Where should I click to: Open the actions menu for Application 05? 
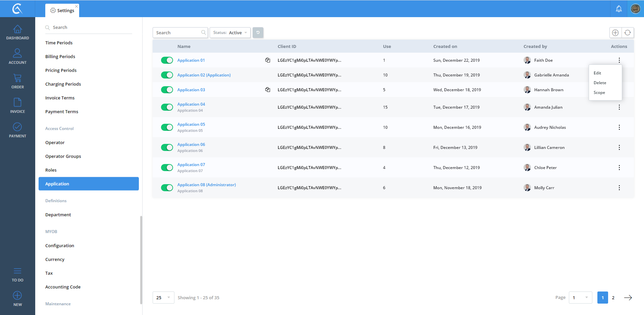click(619, 127)
